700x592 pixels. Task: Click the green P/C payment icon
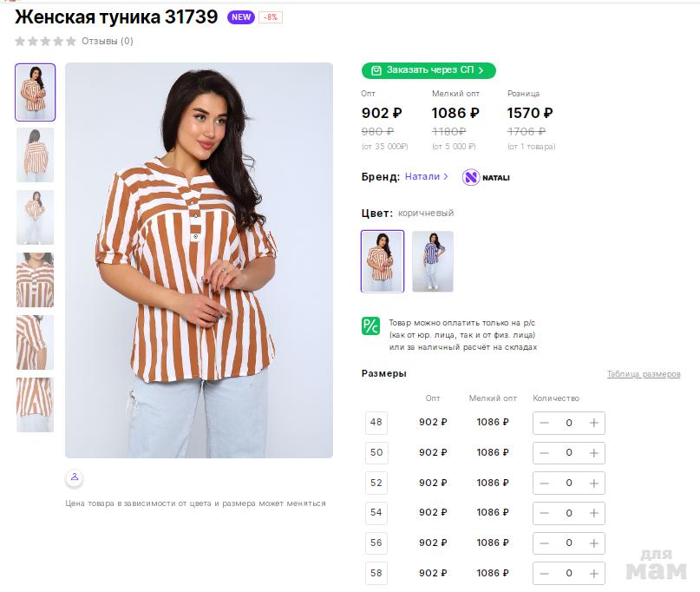[370, 326]
